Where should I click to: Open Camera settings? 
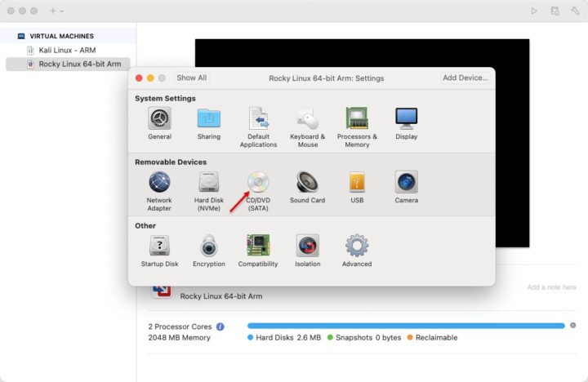coord(406,188)
